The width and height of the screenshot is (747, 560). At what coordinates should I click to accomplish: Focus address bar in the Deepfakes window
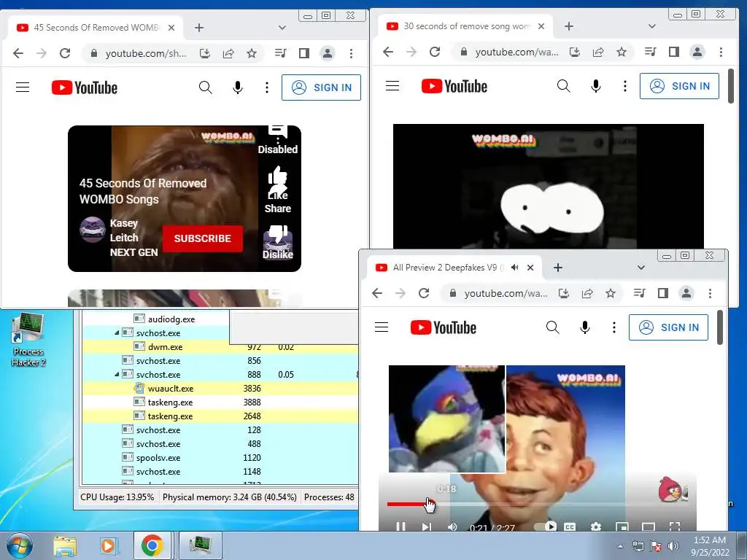[505, 293]
